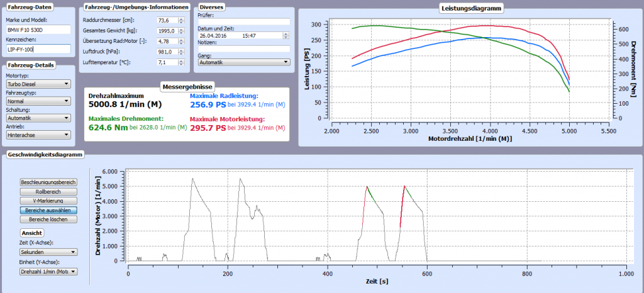
Task: Expand the Fahrzeugtyp dropdown
Action: pyautogui.click(x=38, y=101)
